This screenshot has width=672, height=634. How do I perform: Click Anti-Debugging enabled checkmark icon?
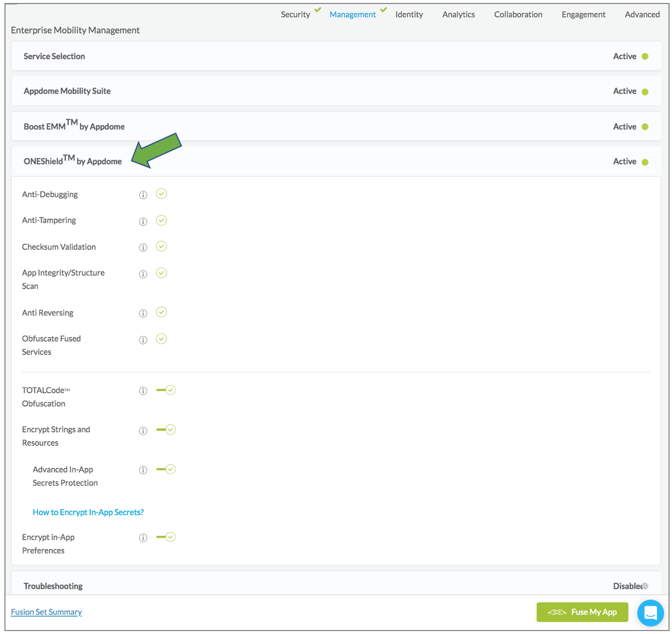tap(162, 194)
